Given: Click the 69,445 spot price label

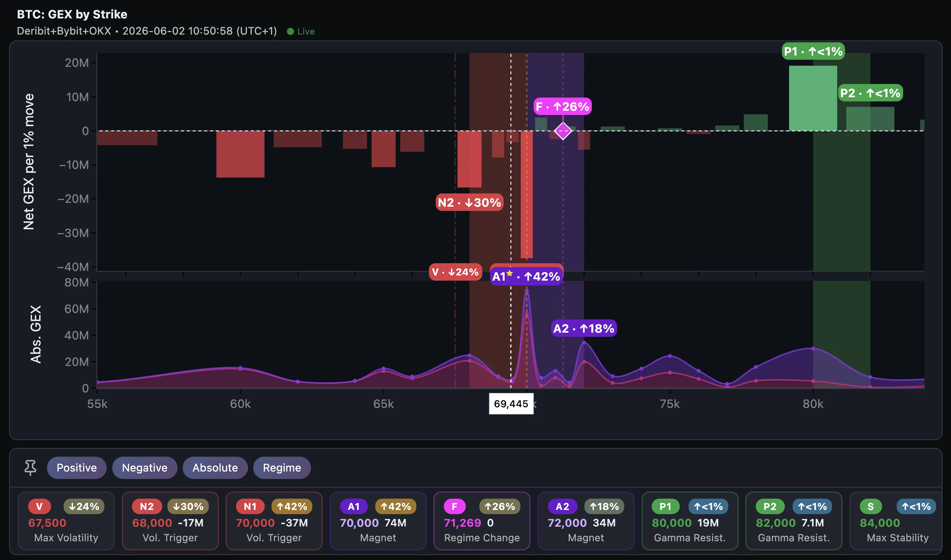Looking at the screenshot, I should point(511,404).
